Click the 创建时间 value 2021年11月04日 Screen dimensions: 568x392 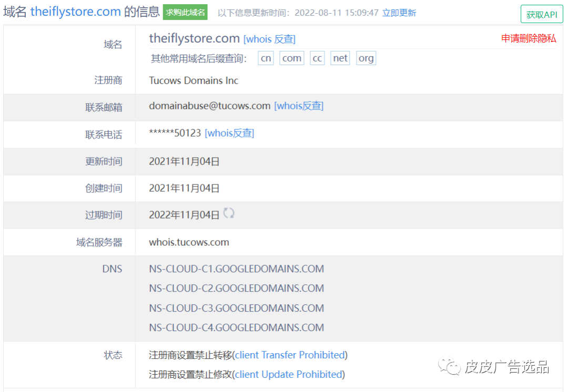pos(185,188)
